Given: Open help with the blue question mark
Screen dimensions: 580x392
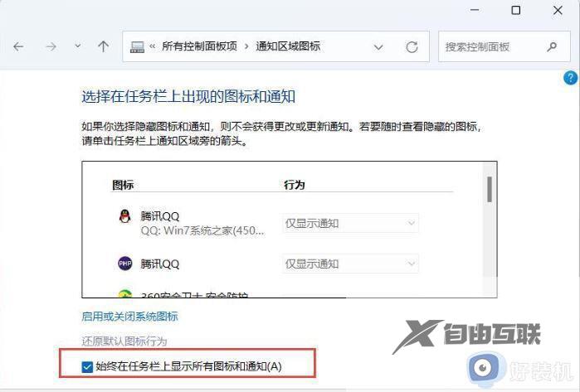Looking at the screenshot, I should (570, 78).
